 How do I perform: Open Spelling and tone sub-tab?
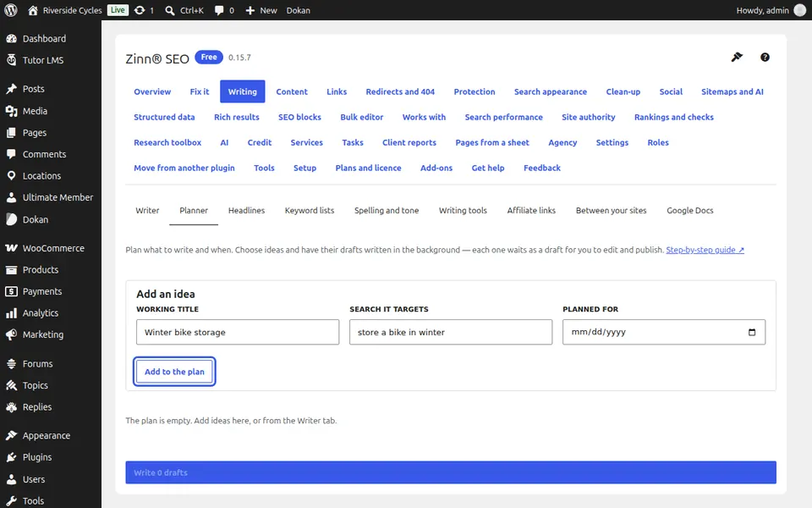[387, 211]
